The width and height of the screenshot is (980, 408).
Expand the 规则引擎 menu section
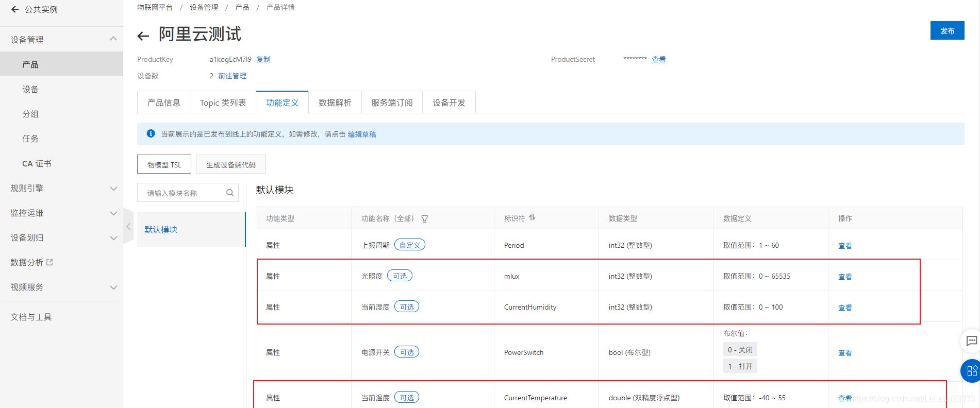pos(113,189)
